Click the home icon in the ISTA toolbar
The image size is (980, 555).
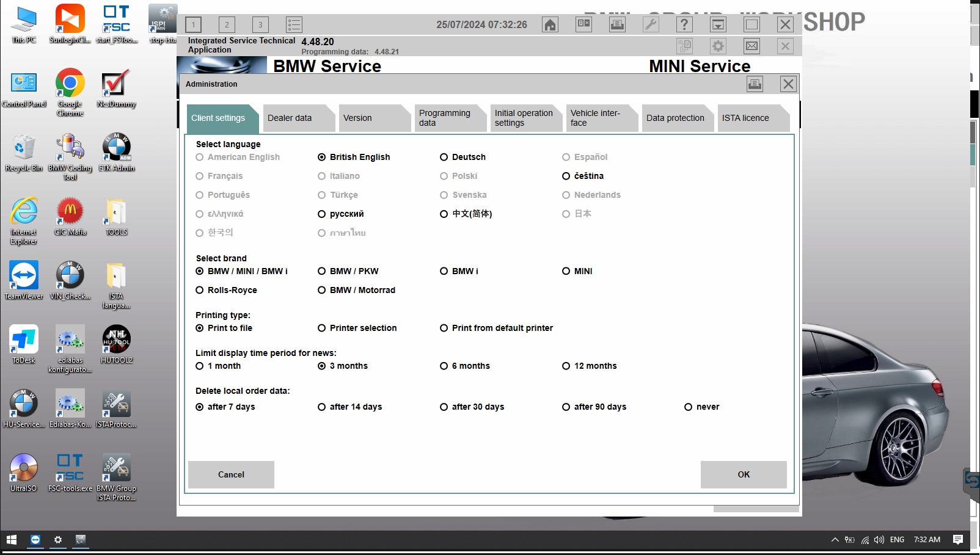[549, 24]
